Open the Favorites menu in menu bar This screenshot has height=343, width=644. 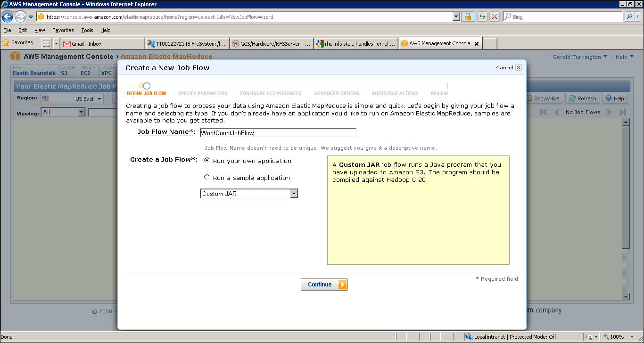63,30
